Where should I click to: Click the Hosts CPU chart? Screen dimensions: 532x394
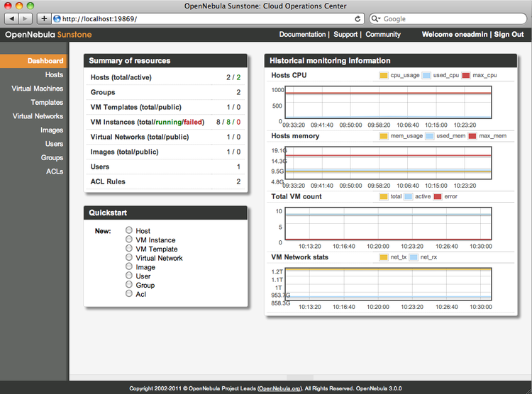pos(389,102)
